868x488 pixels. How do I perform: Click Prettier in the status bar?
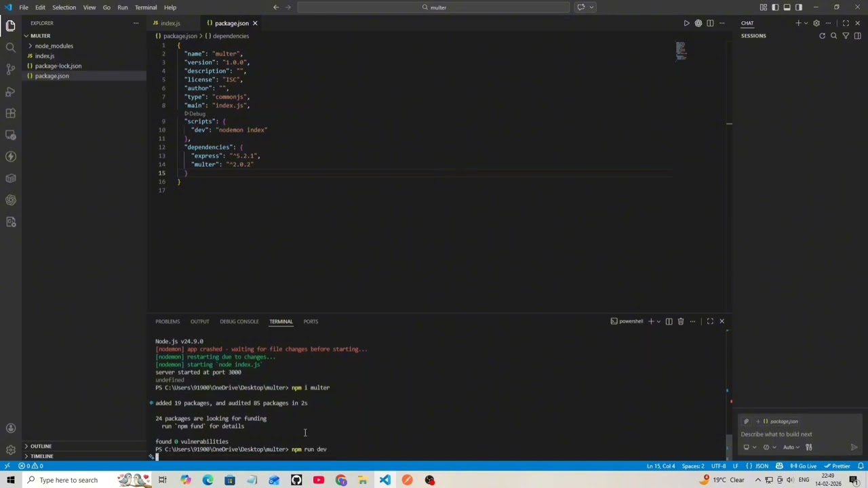click(x=837, y=466)
